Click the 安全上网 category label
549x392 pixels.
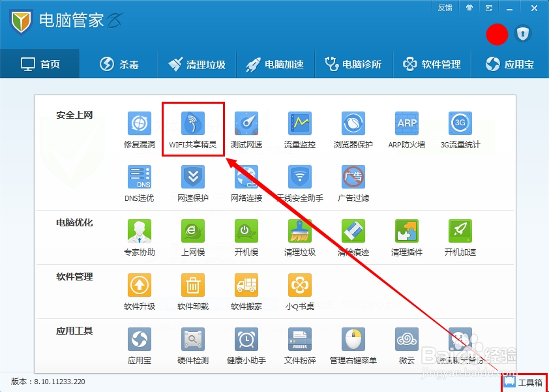tap(74, 115)
